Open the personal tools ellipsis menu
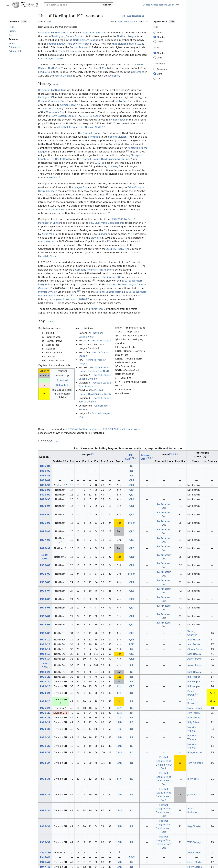Screen dimensions: 218x868 coord(178,5)
